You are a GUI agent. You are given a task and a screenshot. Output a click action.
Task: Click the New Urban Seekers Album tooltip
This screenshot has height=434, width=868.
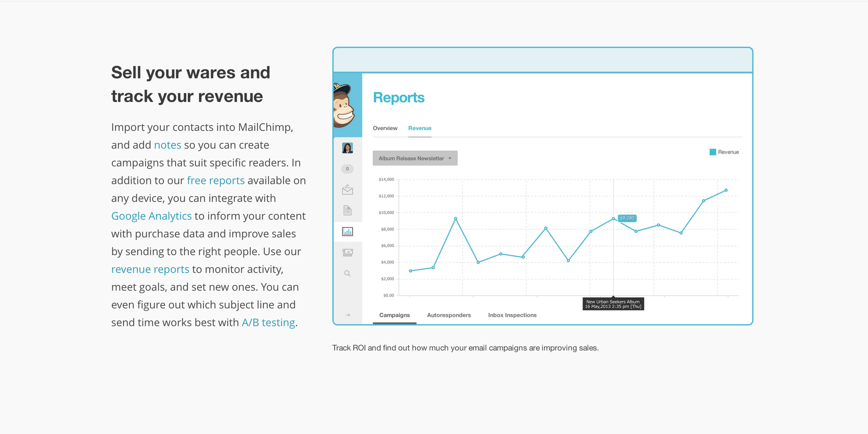point(613,304)
